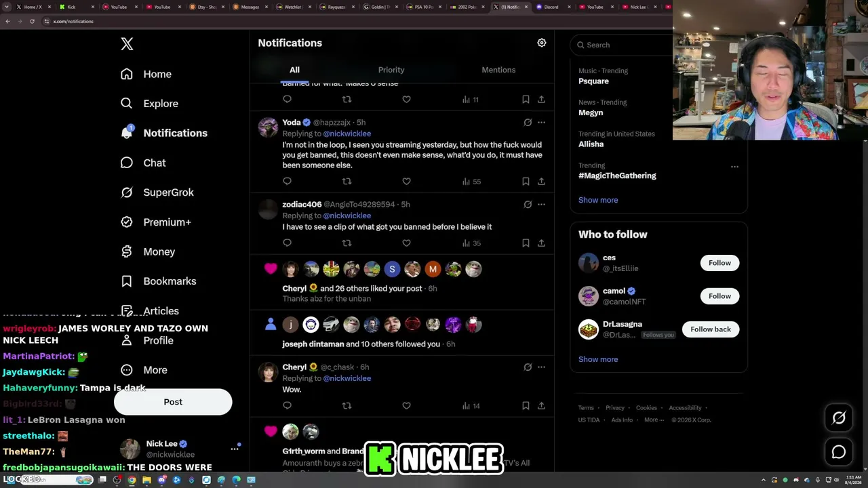Click the X logo in the sidebar

click(x=127, y=44)
